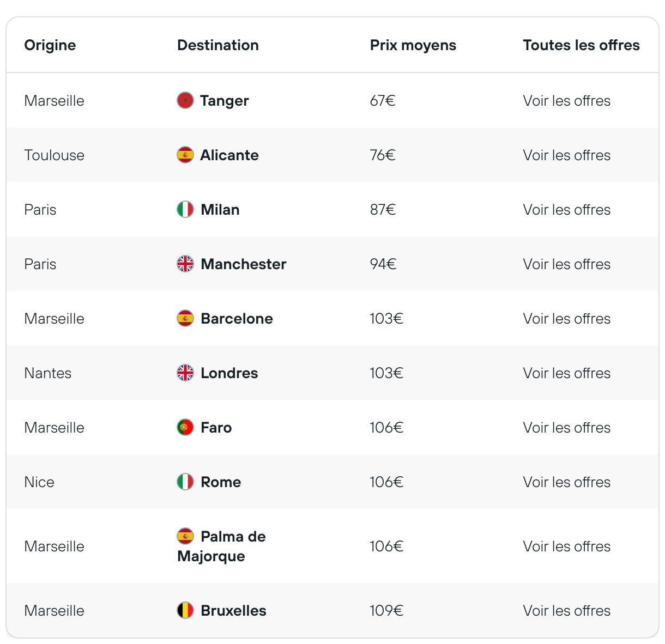665x644 pixels.
Task: Click the Portugal flag icon beside Faro
Action: [x=185, y=427]
